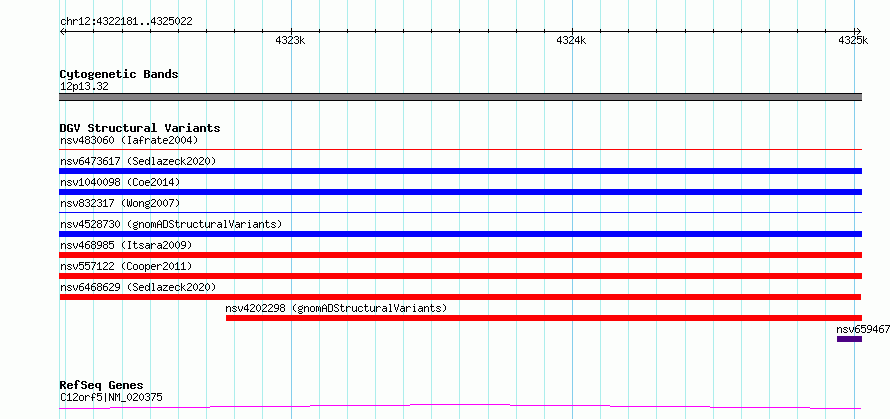The image size is (890, 419).
Task: Click the blue bar under nsv6473617
Action: (x=460, y=171)
